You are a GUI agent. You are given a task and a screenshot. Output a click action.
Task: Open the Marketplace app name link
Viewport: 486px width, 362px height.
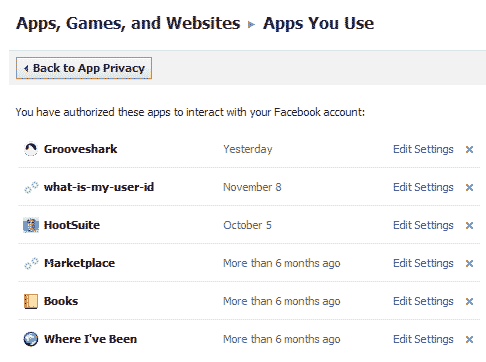click(x=80, y=263)
